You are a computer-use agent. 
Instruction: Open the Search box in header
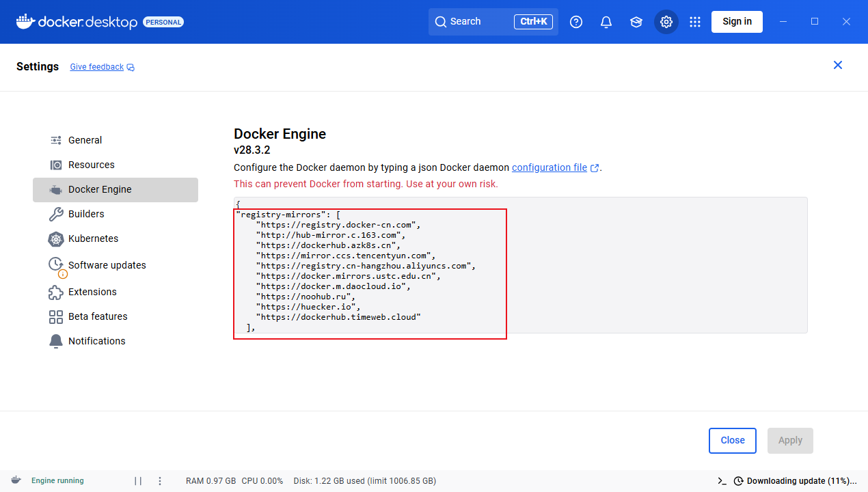[x=493, y=22]
